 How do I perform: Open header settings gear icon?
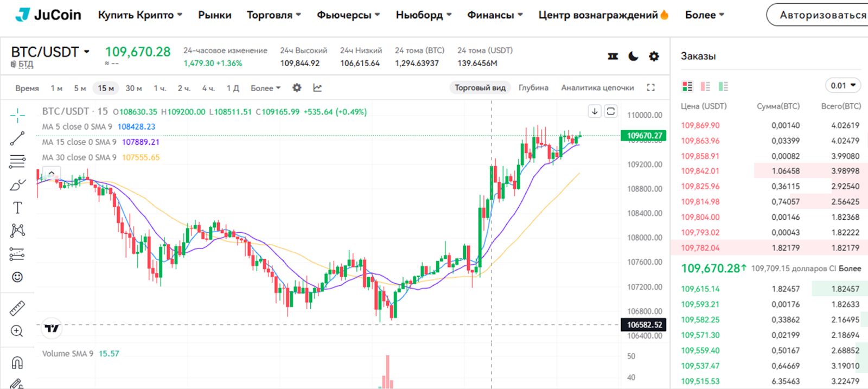654,56
